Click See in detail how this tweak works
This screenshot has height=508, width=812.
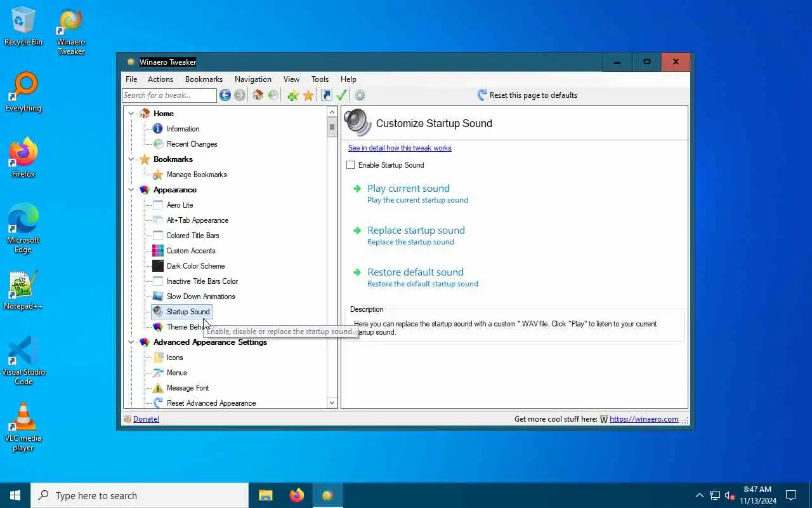coord(400,148)
